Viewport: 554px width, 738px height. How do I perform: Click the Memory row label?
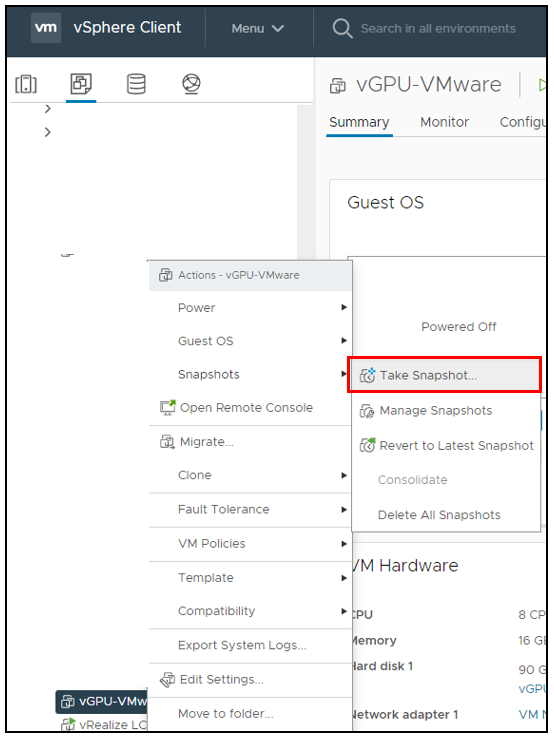tap(375, 641)
